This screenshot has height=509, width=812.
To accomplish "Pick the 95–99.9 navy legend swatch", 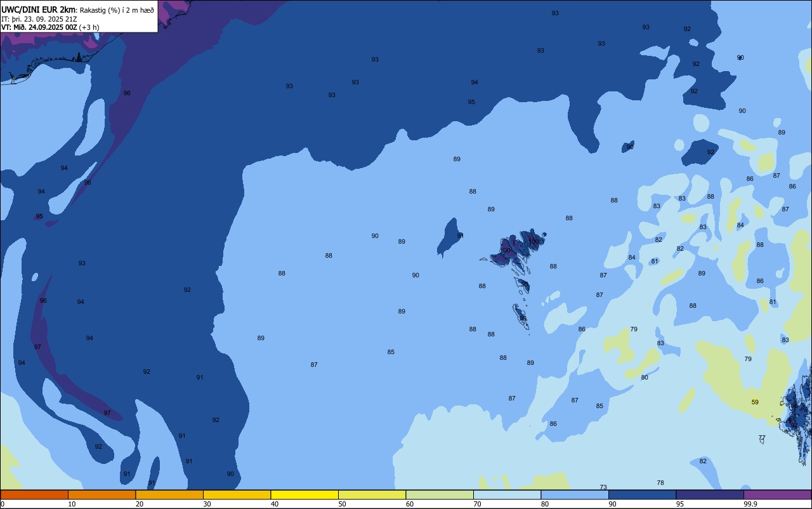I will pos(710,494).
